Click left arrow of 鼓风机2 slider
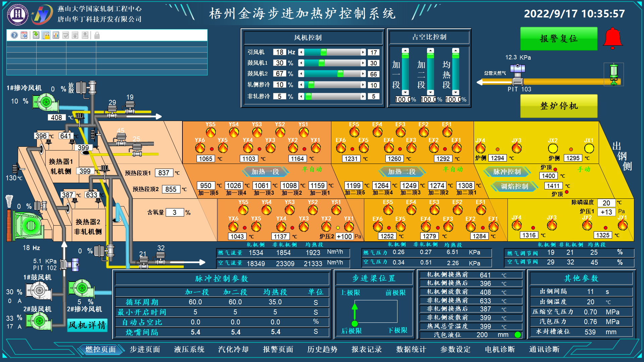Viewport: 644px width, 362px height. pos(301,74)
